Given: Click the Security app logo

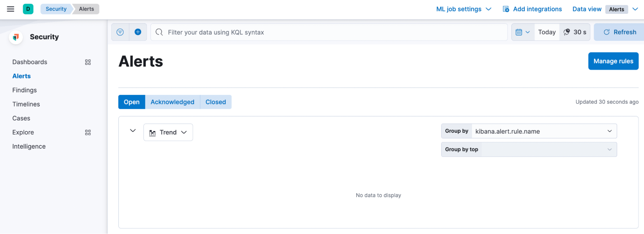Looking at the screenshot, I should pyautogui.click(x=16, y=37).
